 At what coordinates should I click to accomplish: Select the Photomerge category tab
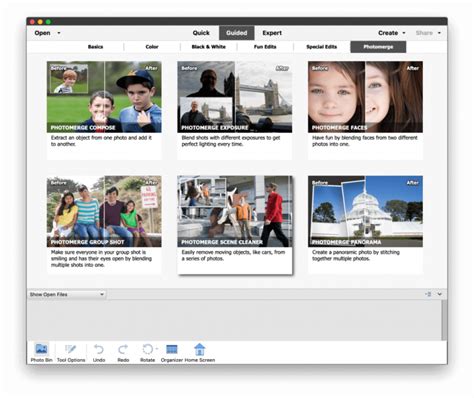point(378,47)
